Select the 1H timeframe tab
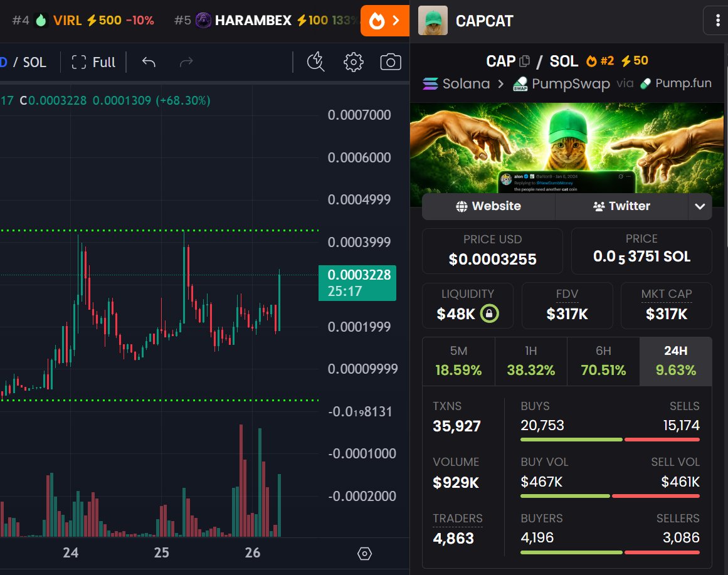Image resolution: width=728 pixels, height=575 pixels. [x=530, y=361]
